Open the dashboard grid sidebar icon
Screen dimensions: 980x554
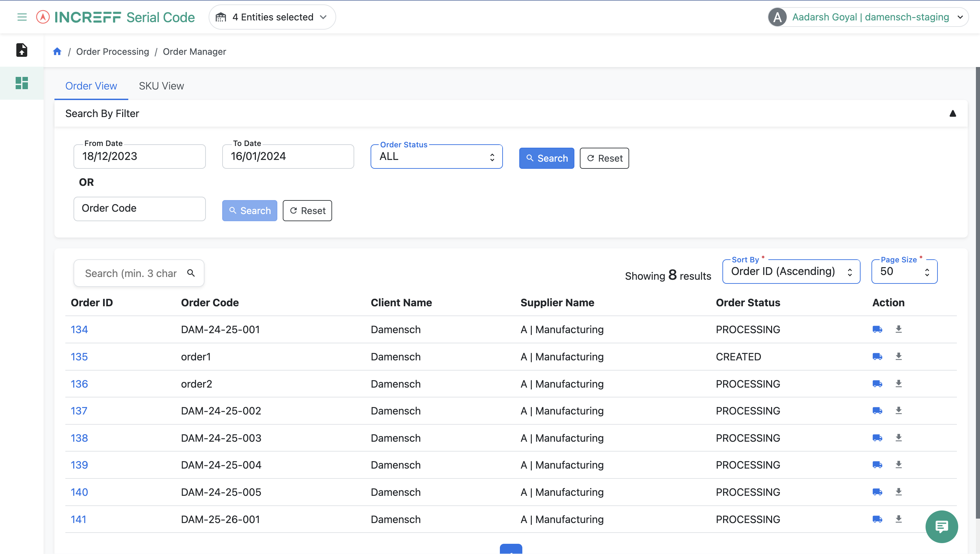coord(22,83)
